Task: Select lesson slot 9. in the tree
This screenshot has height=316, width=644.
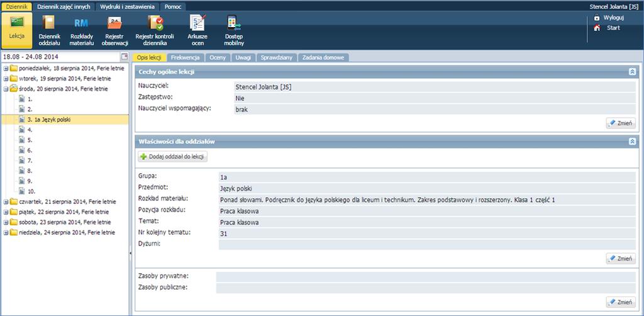Action: point(30,181)
